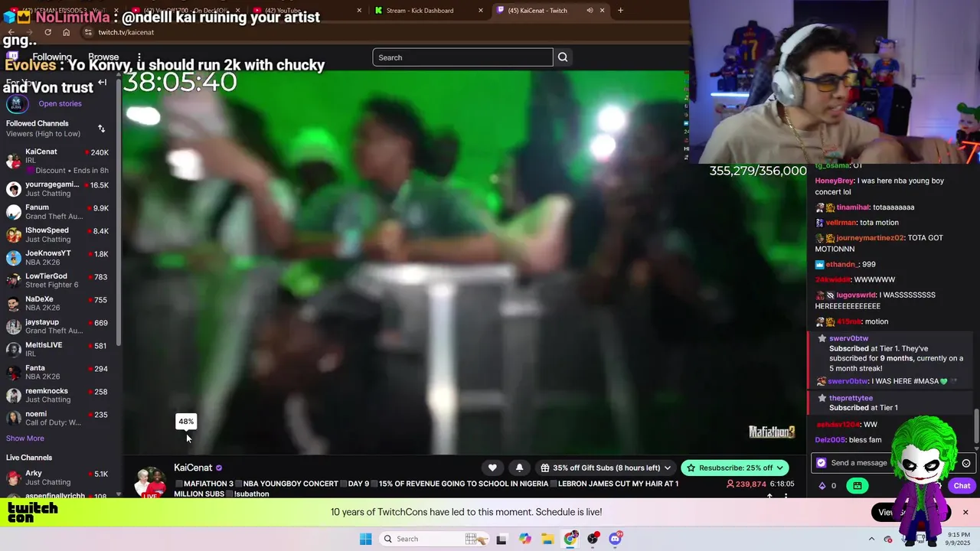Open the Windows Start menu
Image resolution: width=980 pixels, height=551 pixels.
pos(366,539)
